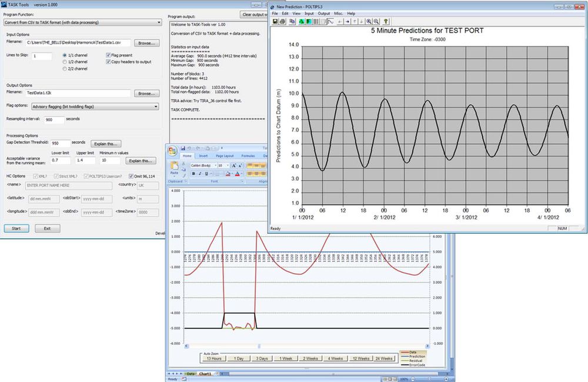Open the Program Function dropdown
588x382 pixels.
click(159, 22)
